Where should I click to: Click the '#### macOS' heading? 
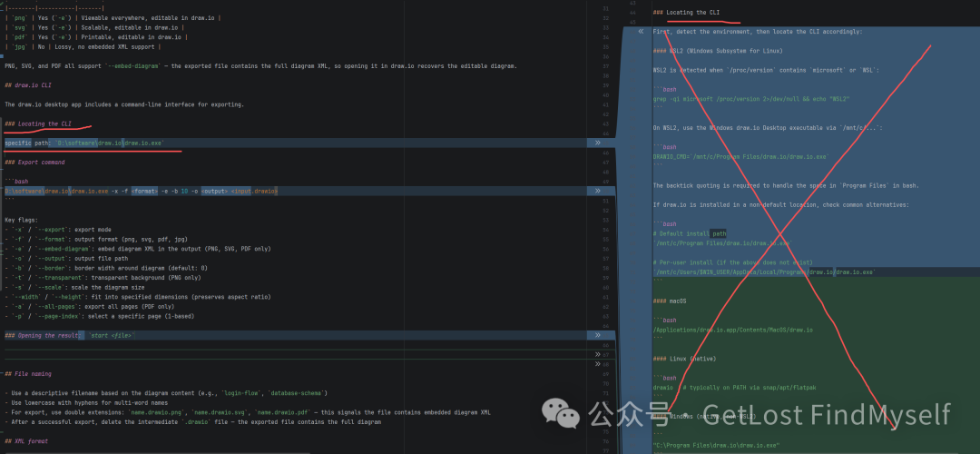point(670,301)
